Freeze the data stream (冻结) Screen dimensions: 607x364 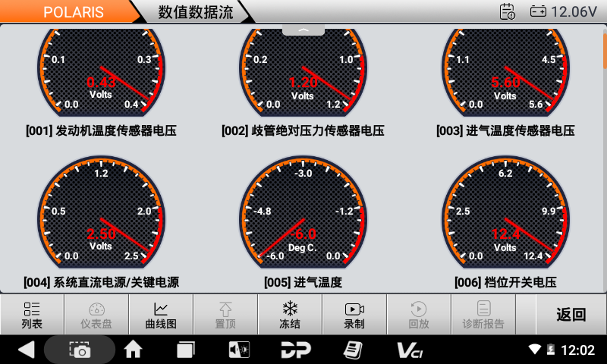coord(290,315)
